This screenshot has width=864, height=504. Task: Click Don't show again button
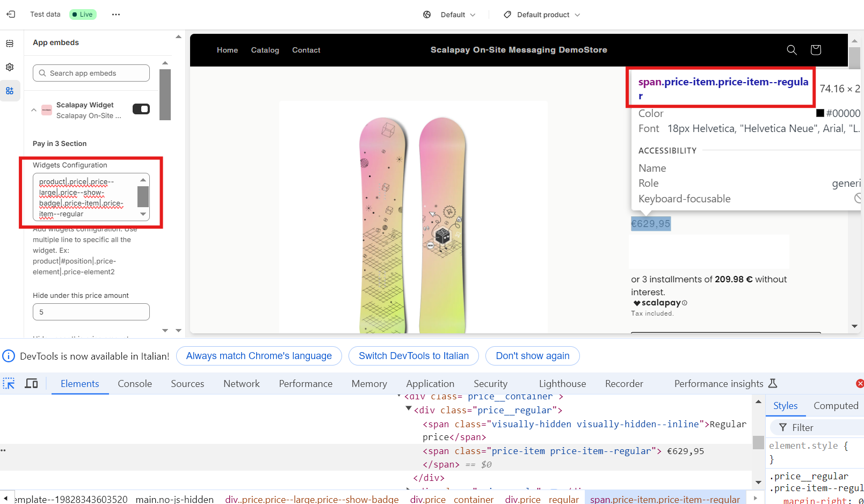533,356
